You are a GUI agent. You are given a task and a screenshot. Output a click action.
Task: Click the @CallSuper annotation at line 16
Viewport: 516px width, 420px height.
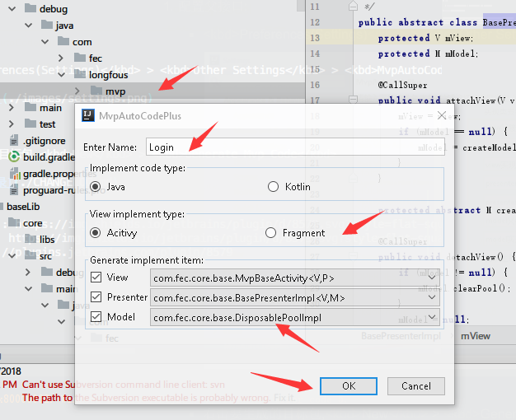pyautogui.click(x=402, y=85)
